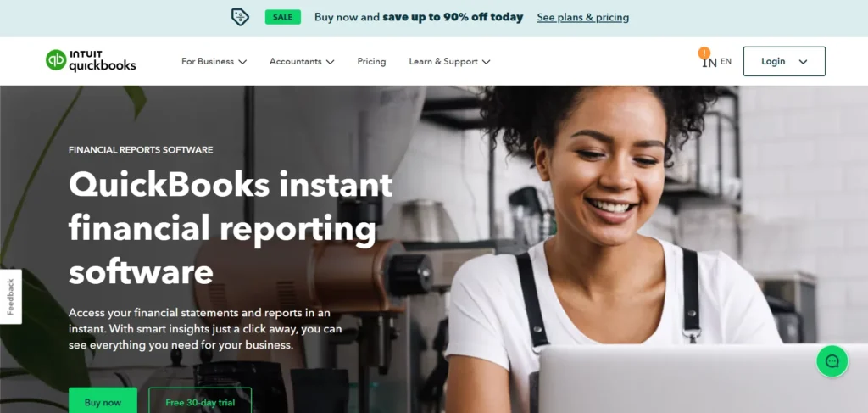Click the Buy now button
Viewport: 868px width, 413px height.
tap(103, 401)
